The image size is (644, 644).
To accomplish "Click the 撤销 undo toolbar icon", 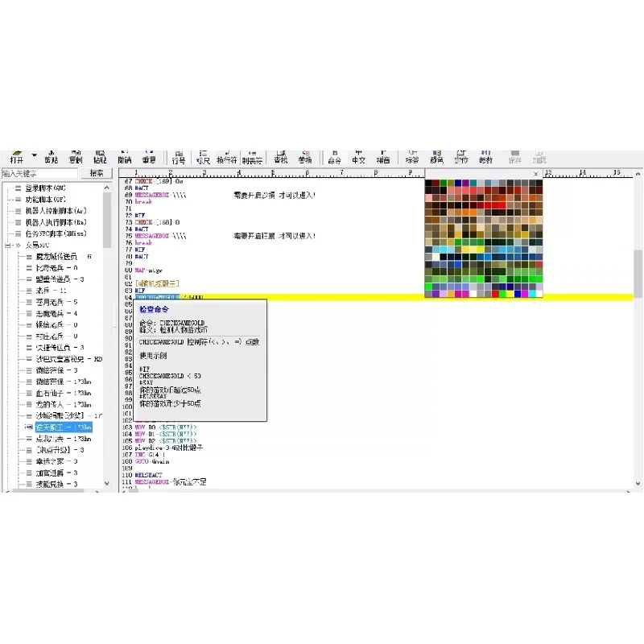I will [125, 158].
